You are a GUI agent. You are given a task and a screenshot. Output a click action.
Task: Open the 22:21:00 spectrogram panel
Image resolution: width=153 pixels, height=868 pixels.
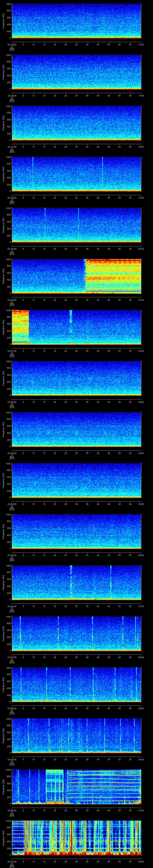coord(77,327)
